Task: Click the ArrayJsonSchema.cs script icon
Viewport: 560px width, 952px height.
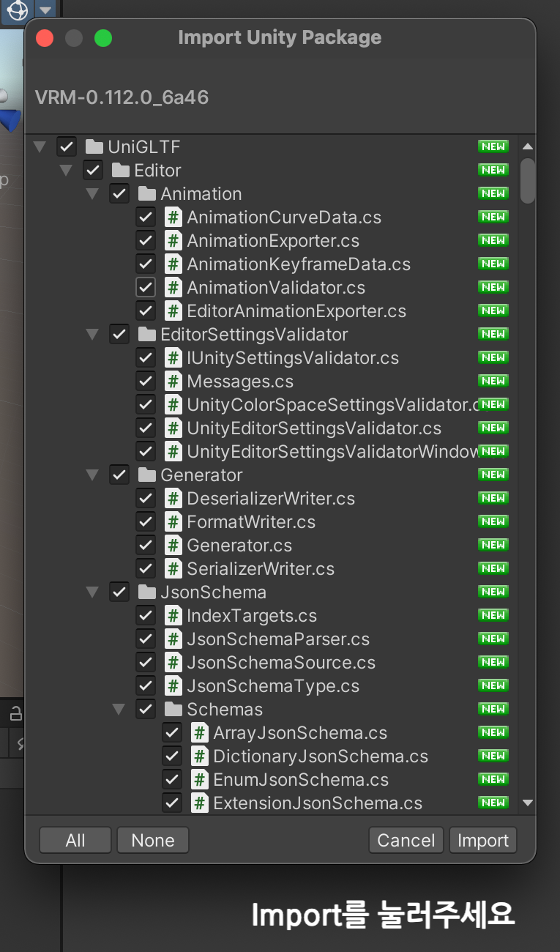Action: (x=200, y=733)
